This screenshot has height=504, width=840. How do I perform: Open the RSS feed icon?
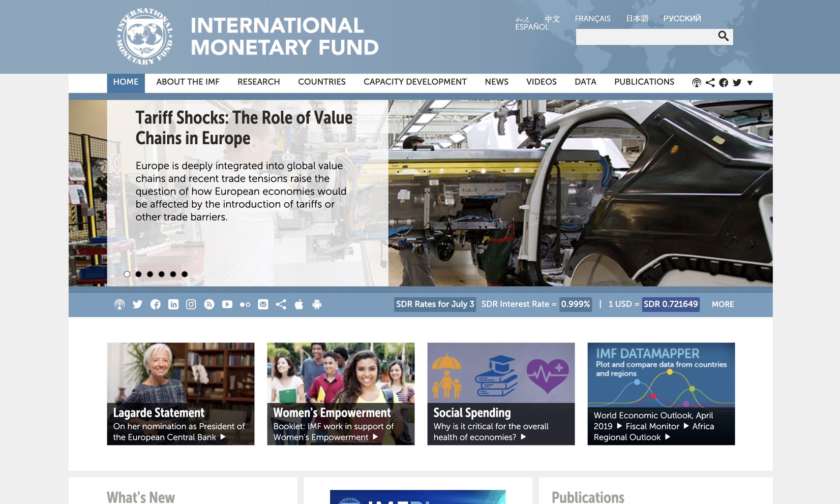tap(209, 304)
